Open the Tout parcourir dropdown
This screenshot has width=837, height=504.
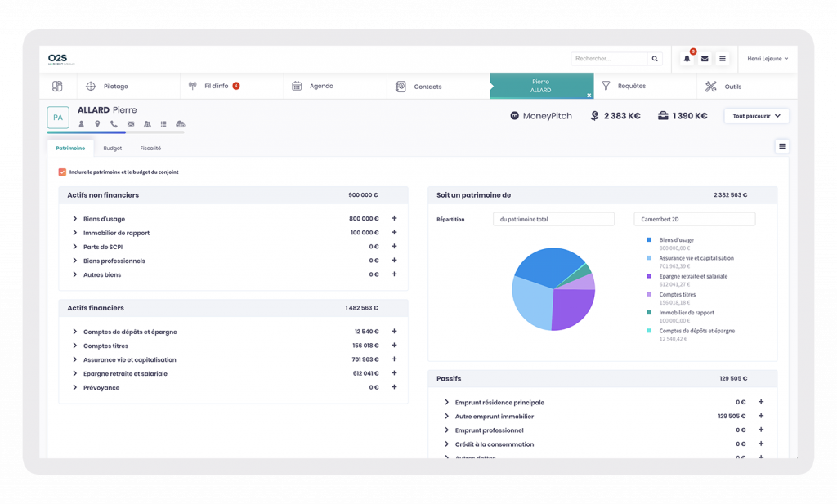point(756,116)
